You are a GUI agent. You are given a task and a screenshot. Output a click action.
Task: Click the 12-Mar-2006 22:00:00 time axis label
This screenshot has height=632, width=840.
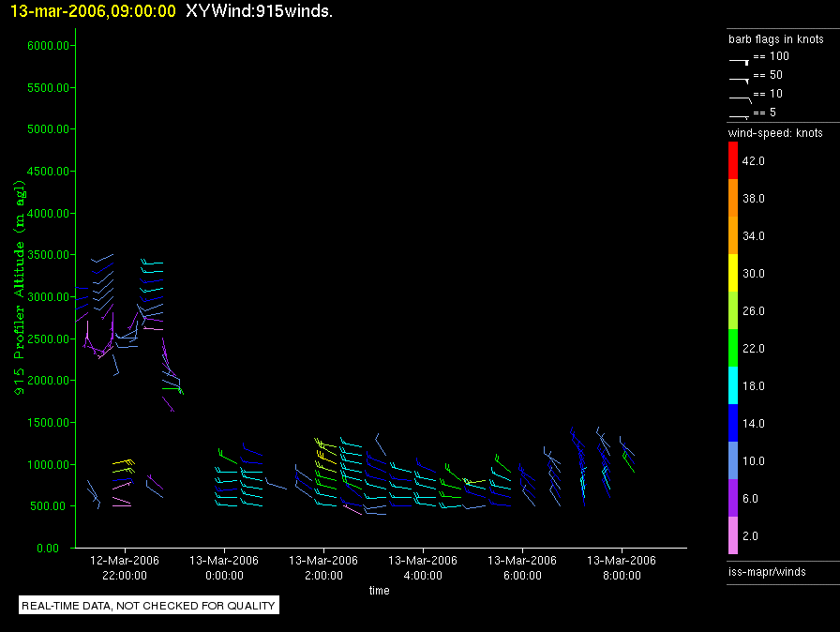(x=125, y=567)
